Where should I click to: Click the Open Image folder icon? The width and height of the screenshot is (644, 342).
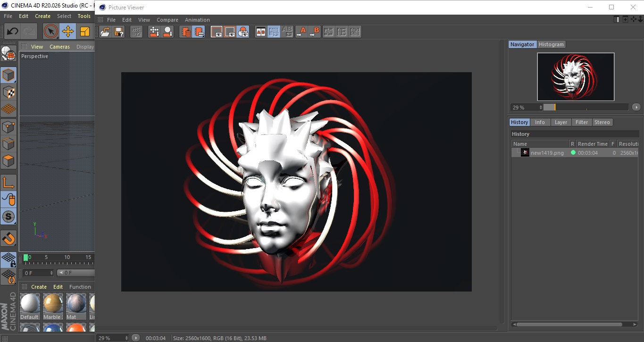(105, 32)
